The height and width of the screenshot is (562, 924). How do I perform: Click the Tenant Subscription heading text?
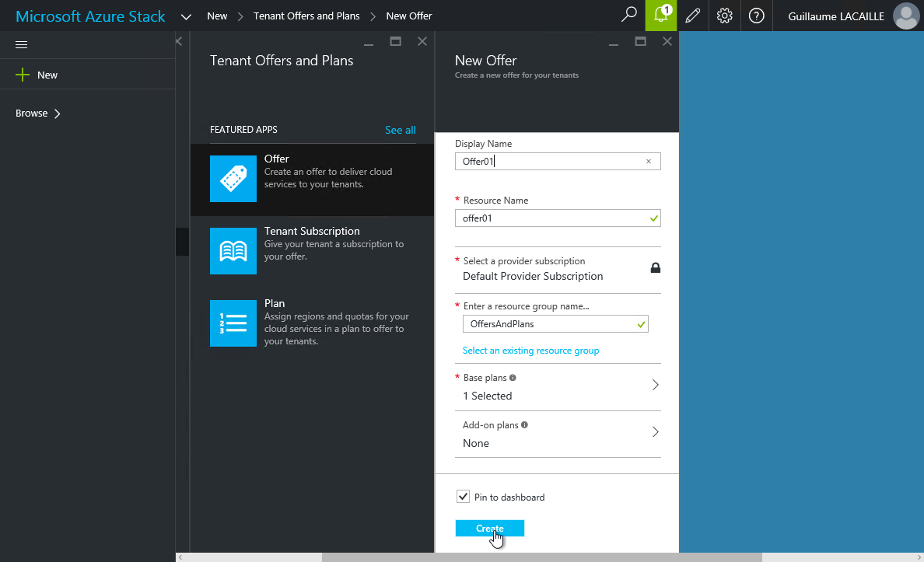[312, 231]
